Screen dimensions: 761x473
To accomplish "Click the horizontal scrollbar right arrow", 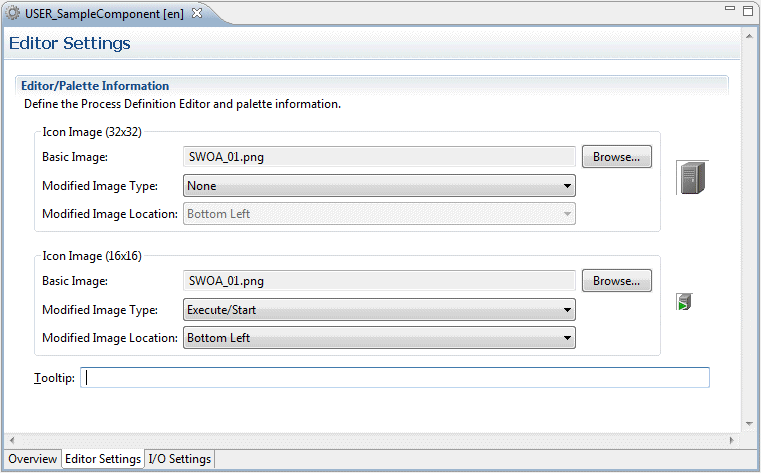I will (x=732, y=440).
